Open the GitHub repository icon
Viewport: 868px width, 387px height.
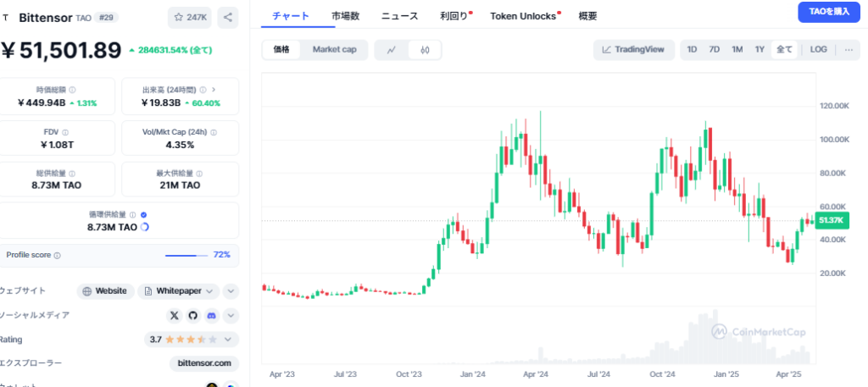click(193, 315)
